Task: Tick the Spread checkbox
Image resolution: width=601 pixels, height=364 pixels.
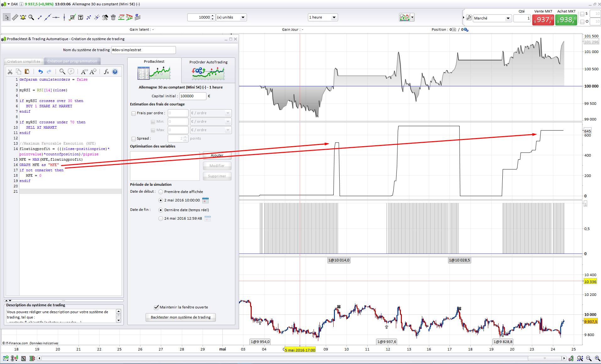Action: (x=134, y=139)
